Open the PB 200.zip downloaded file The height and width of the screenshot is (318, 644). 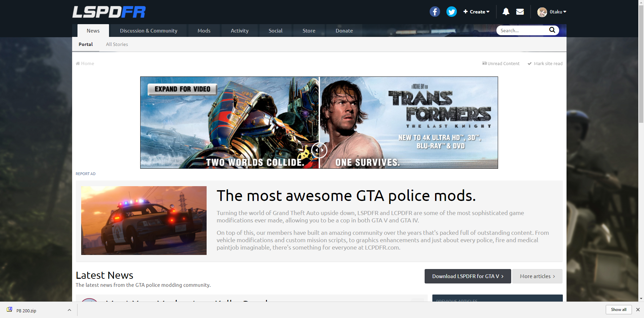[26, 311]
